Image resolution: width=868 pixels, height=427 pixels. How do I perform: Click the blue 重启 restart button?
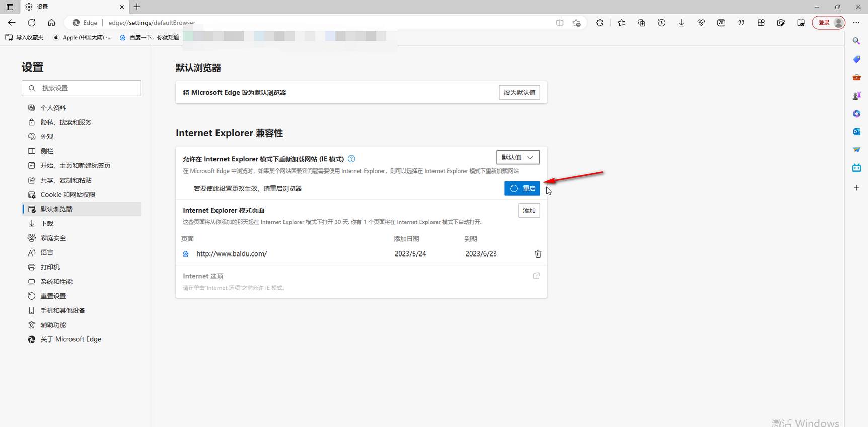(522, 188)
